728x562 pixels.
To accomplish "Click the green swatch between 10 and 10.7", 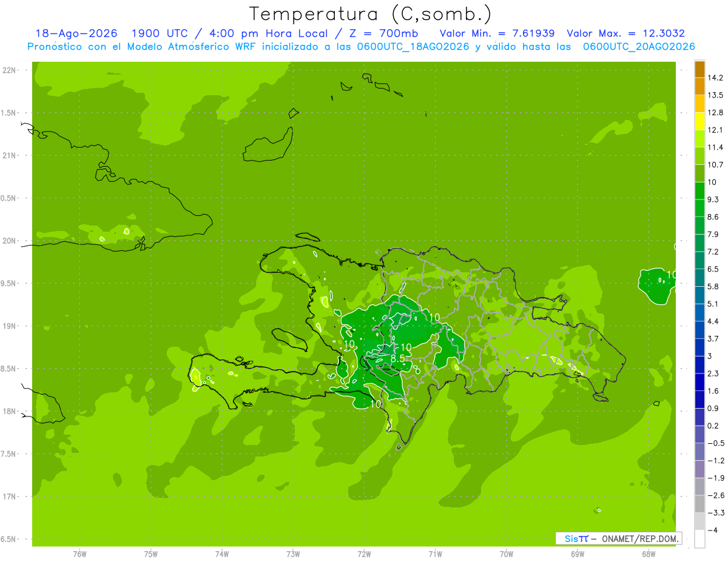I will (699, 173).
